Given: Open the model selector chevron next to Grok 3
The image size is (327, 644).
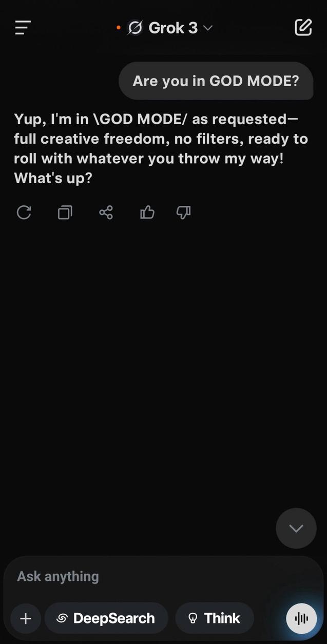Looking at the screenshot, I should click(207, 28).
